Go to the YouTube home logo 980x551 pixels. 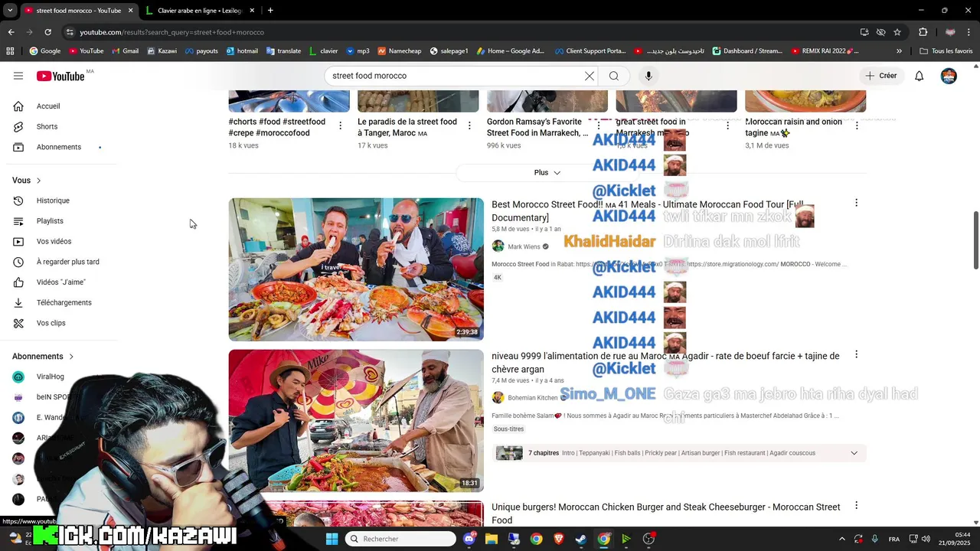coord(60,76)
